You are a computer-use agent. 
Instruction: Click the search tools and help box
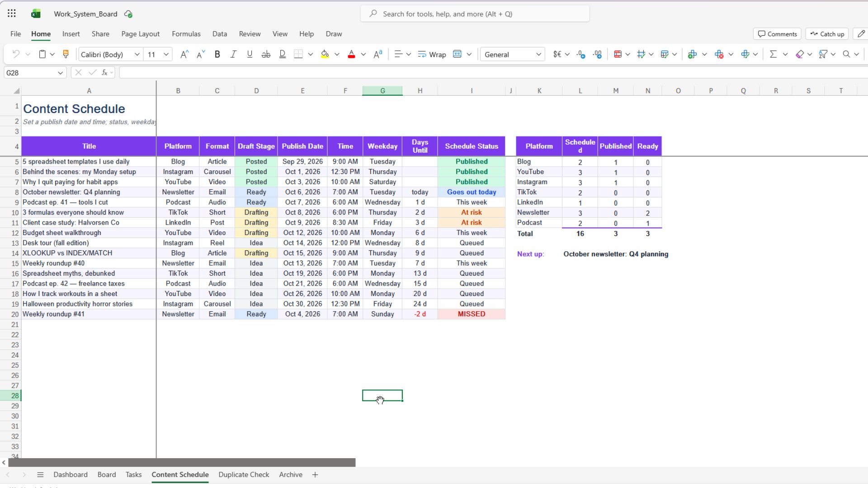(475, 14)
